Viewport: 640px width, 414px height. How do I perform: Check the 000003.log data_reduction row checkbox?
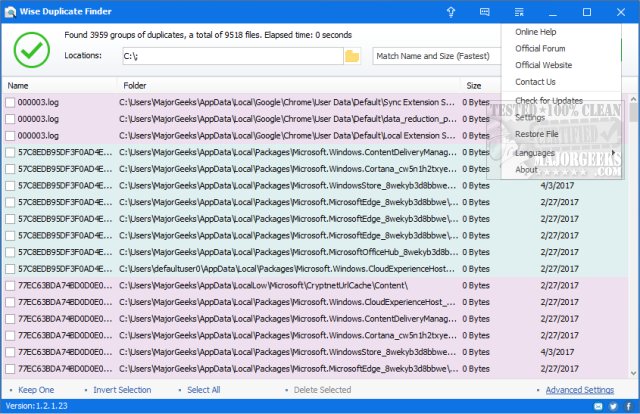pyautogui.click(x=10, y=119)
